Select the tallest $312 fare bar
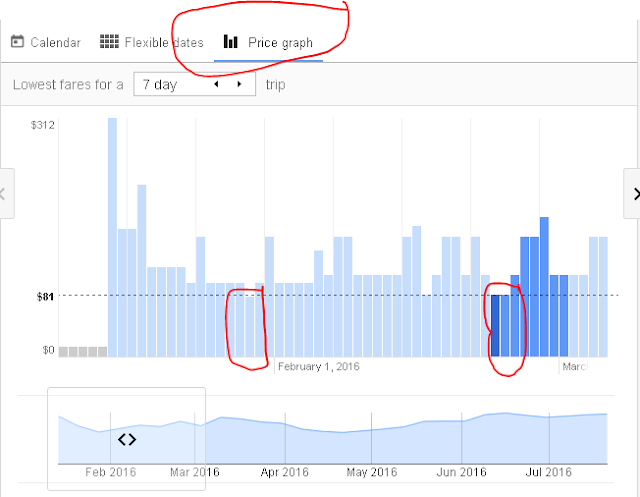Screen dimensions: 640x497 tap(112, 237)
